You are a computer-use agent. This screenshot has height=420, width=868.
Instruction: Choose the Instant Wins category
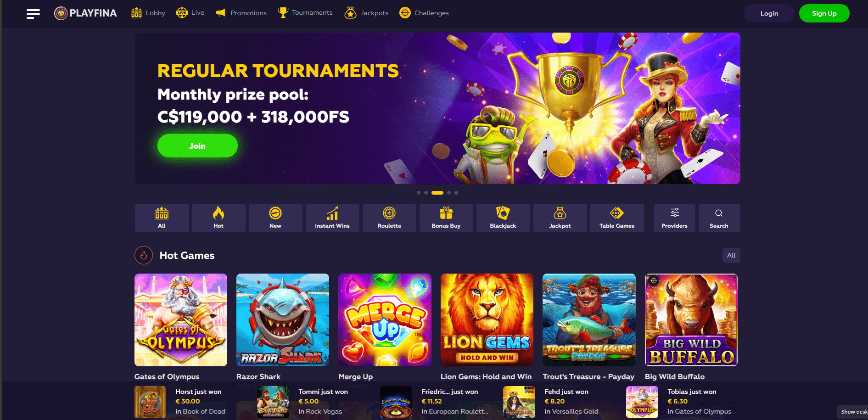[x=332, y=218]
